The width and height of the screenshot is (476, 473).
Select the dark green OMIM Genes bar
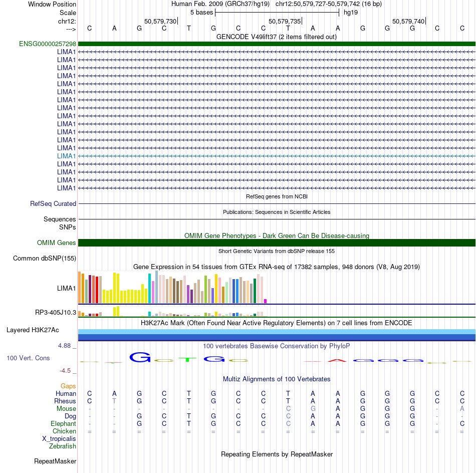[x=277, y=243]
